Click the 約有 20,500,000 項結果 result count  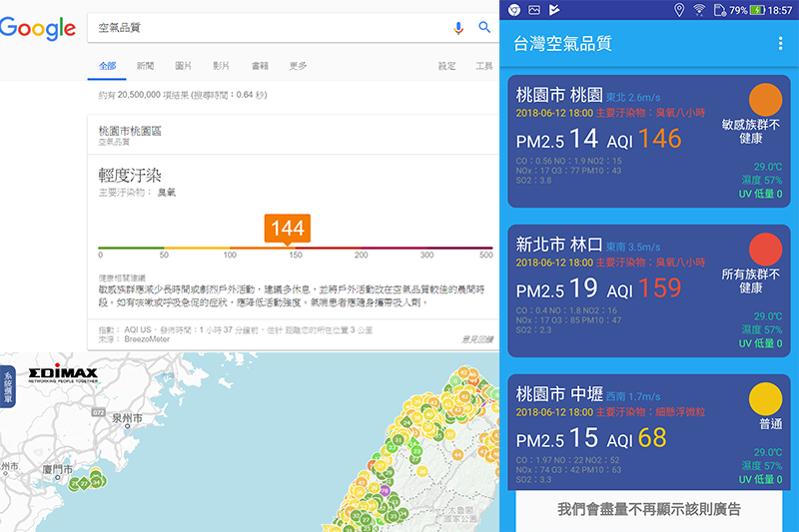click(x=183, y=95)
